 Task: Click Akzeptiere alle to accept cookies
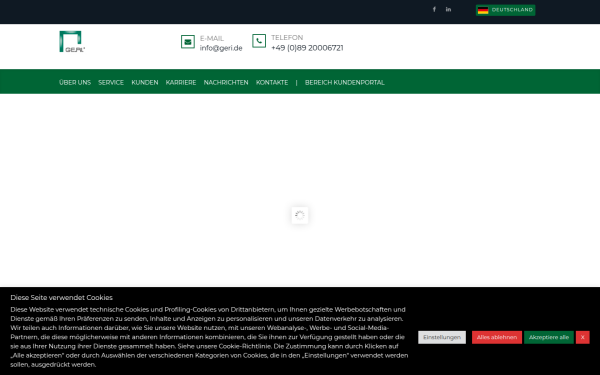549,337
